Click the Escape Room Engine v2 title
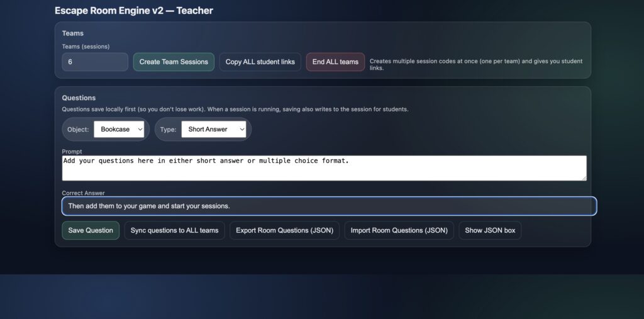The image size is (644, 319). pos(133,11)
